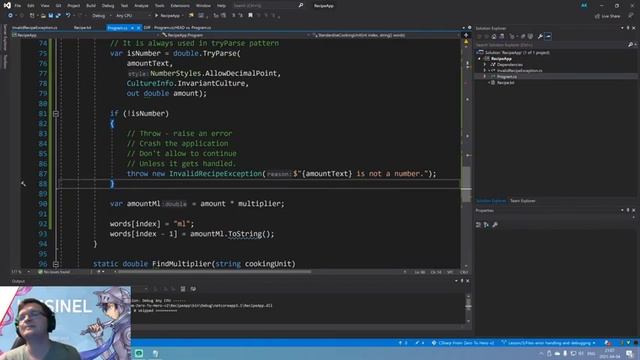640x360 pixels.
Task: Collapse the if (!isNumber) code block
Action: pos(56,114)
